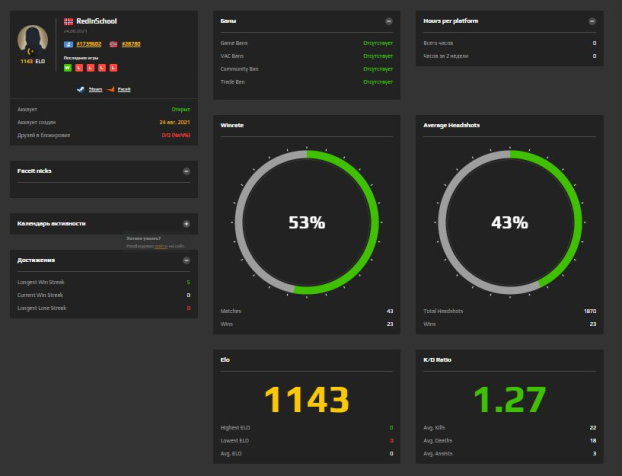Click the login link in the tooltip
Image resolution: width=622 pixels, height=476 pixels.
[159, 245]
